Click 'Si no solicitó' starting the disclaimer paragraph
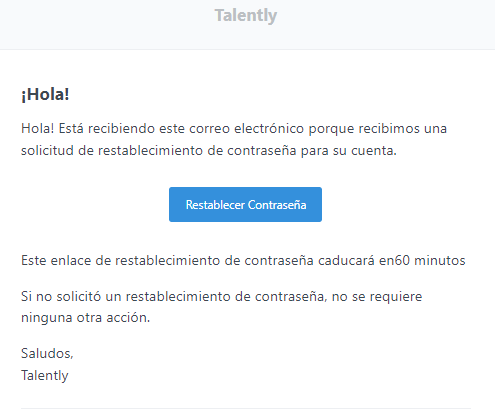 click(x=61, y=296)
